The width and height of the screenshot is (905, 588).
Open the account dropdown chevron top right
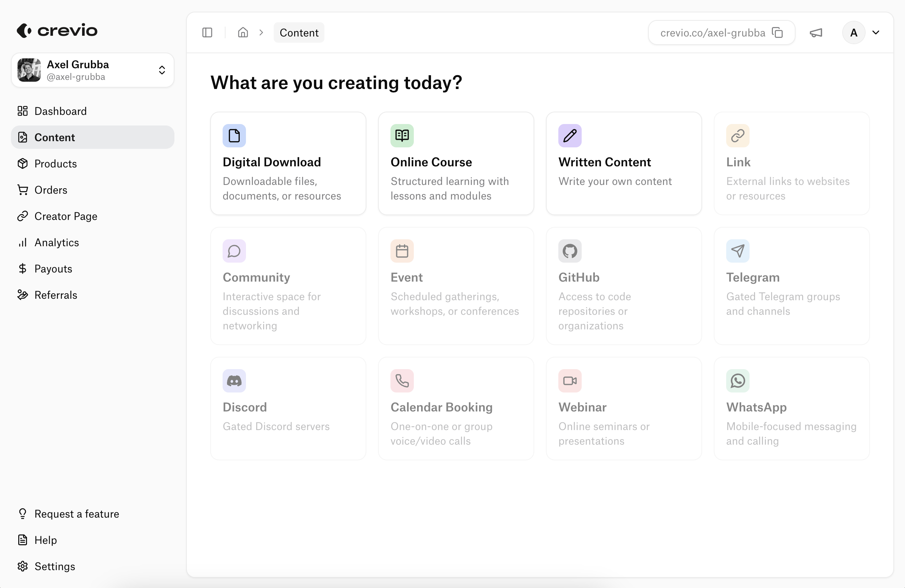(x=877, y=32)
